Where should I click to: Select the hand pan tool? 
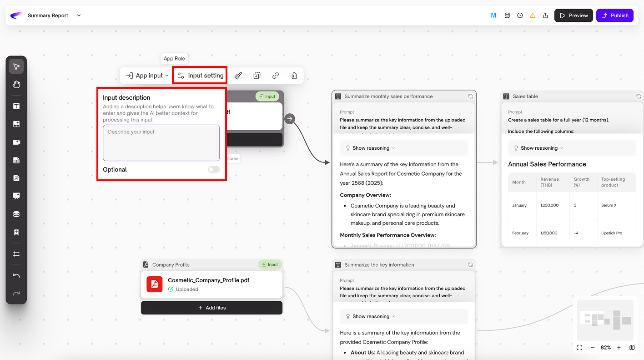click(16, 85)
